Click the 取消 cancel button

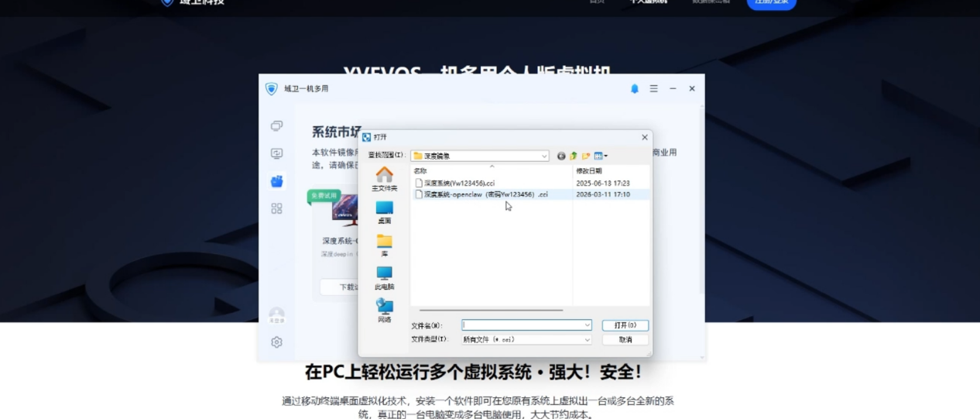[625, 339]
